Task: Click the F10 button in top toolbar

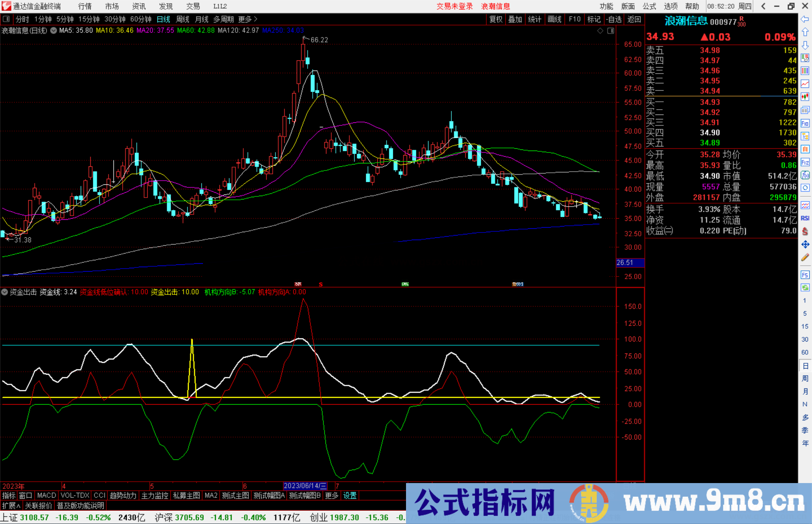Action: click(575, 19)
